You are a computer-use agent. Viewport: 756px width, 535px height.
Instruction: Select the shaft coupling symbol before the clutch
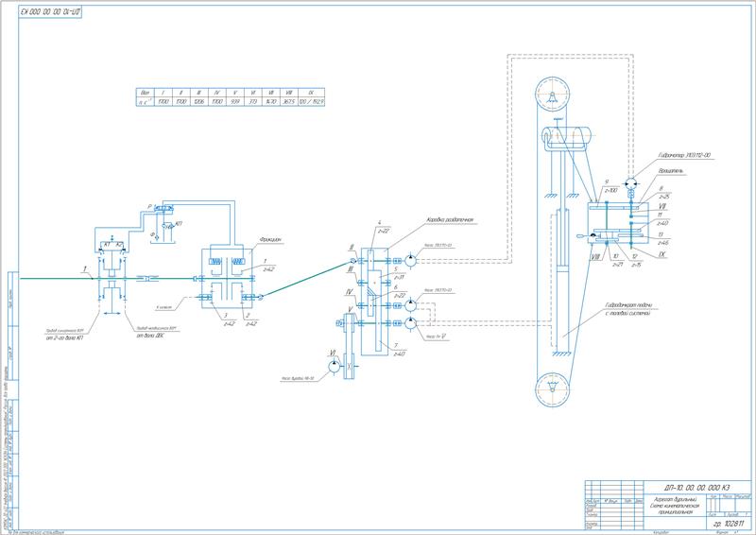[149, 279]
